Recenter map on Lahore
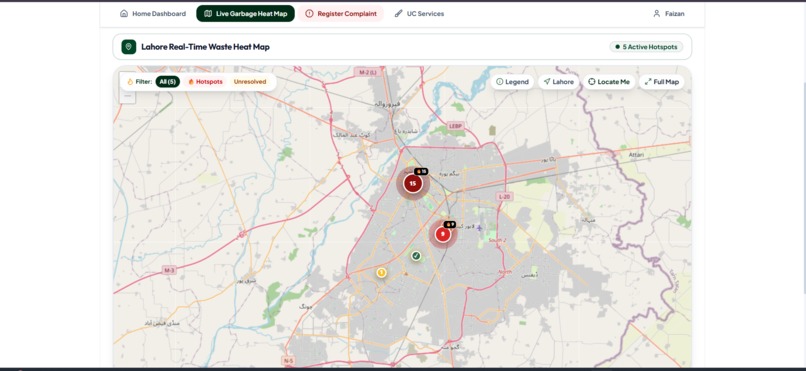This screenshot has width=806, height=371. [x=559, y=82]
